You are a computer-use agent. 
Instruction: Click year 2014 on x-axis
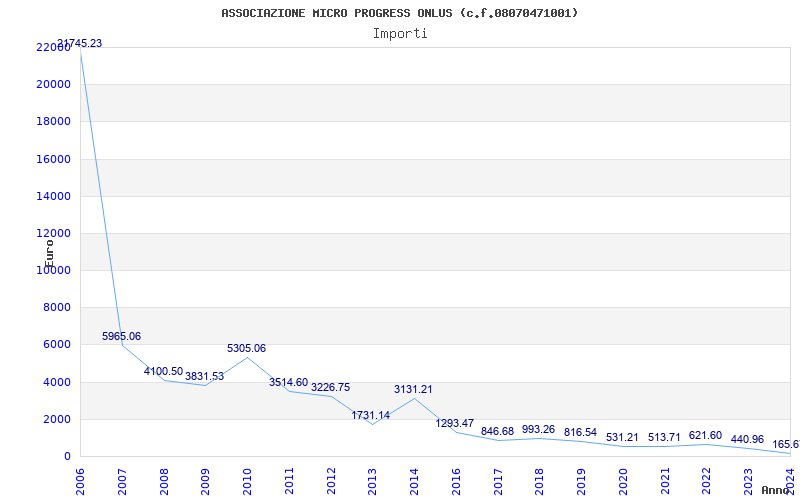[414, 482]
